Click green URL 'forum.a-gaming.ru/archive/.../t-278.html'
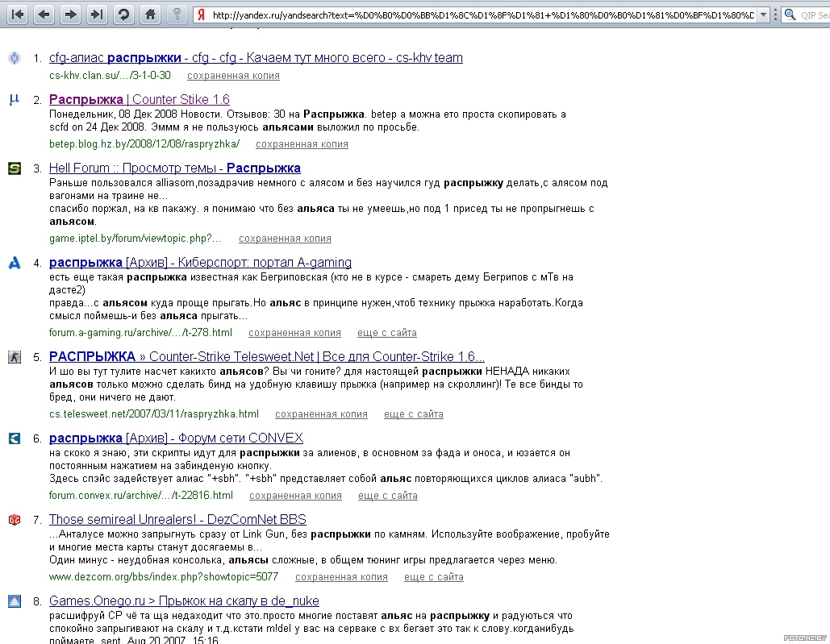Viewport: 830px width, 644px height. [140, 333]
